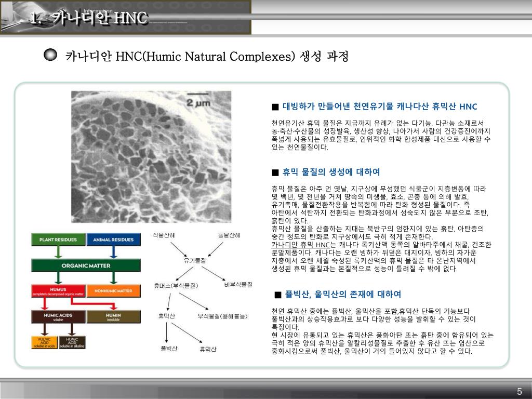
Task: Click the red HUMUS box
Action: (58, 291)
